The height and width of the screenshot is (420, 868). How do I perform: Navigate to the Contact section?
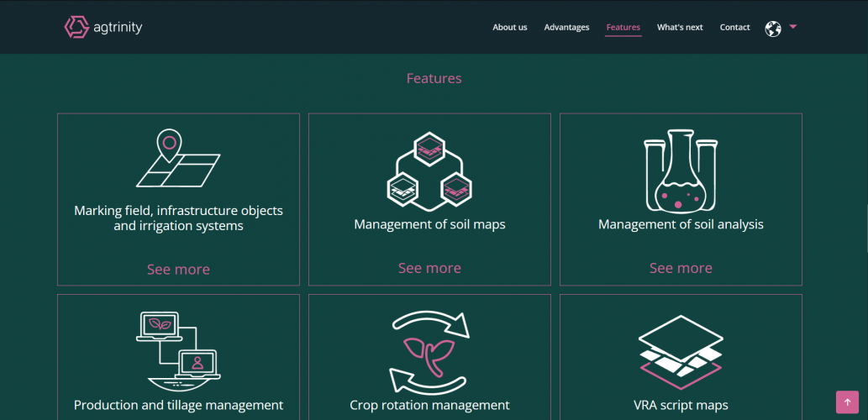pos(734,27)
